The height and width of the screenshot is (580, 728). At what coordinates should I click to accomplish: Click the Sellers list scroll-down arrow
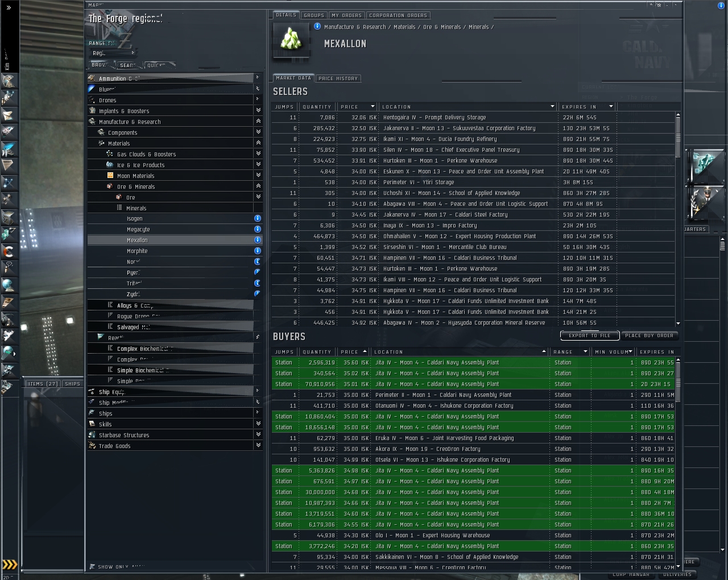(677, 323)
